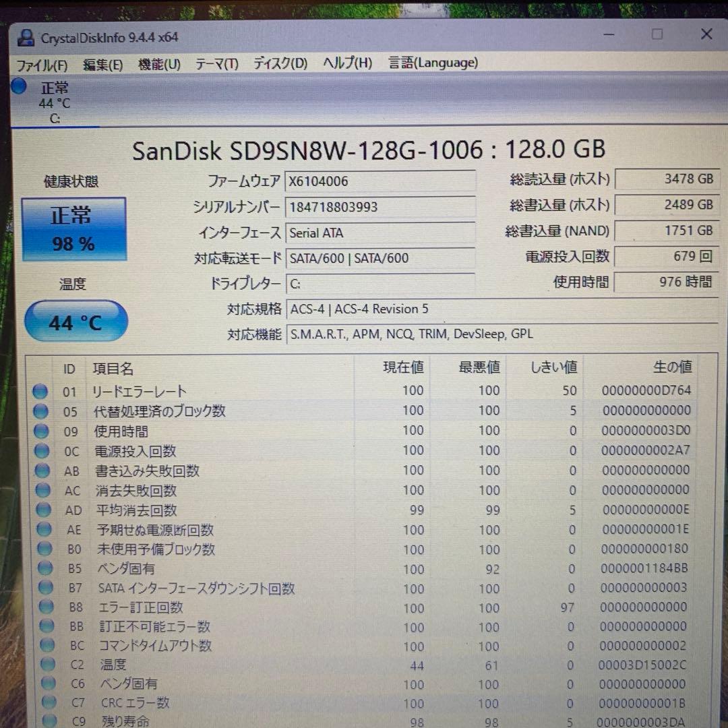
Task: Click status circle of row AB 書き込み失敗回数
Action: (42, 471)
